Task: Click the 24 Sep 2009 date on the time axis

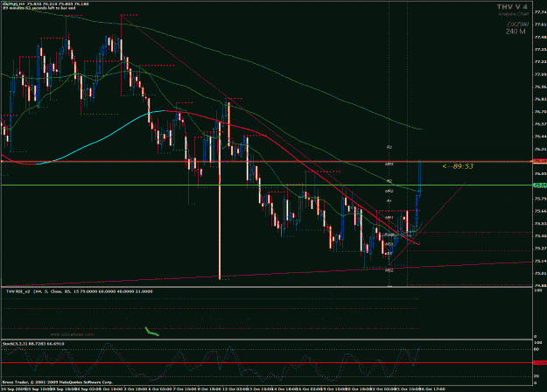Action: [x=11, y=388]
